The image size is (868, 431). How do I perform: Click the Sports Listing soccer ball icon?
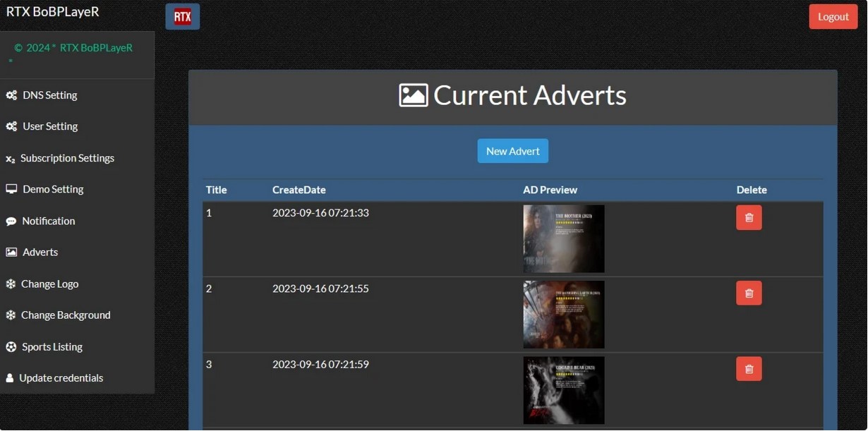coord(11,347)
